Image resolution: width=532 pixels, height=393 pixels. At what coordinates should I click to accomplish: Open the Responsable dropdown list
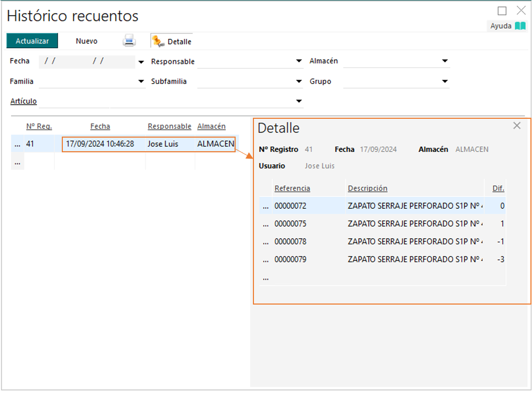coord(299,61)
